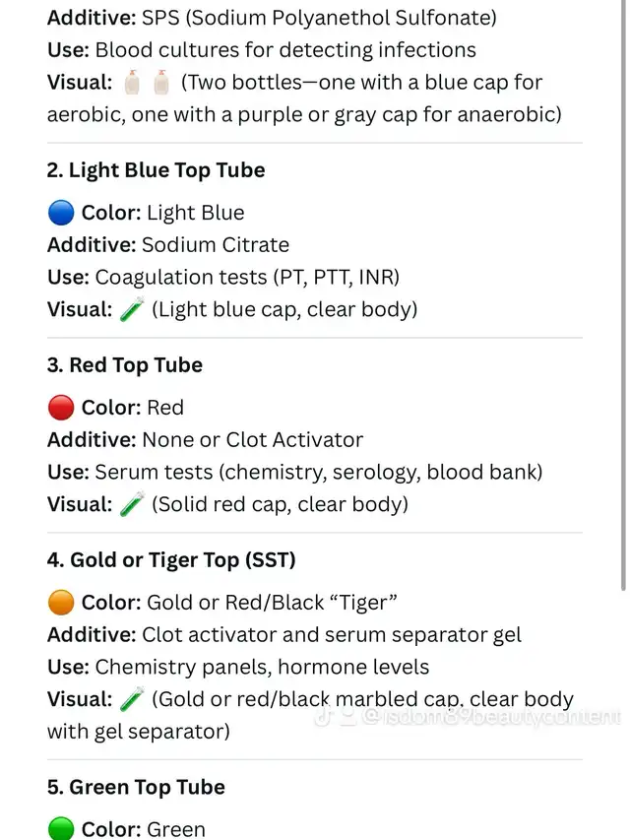Click the test tube emoji in Gold/Tiger section
The width and height of the screenshot is (630, 840).
click(x=132, y=700)
